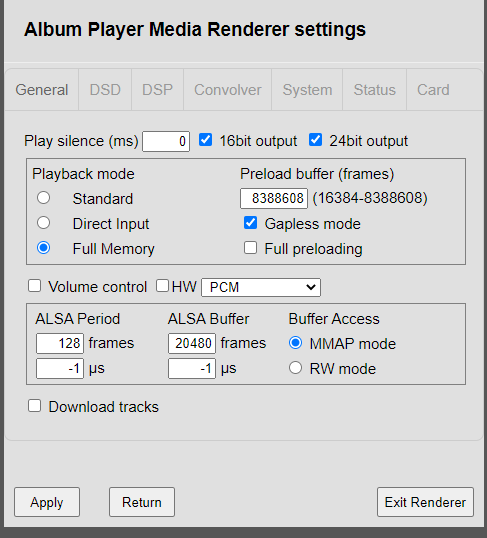Apply the renderer settings
The height and width of the screenshot is (538, 487).
click(47, 502)
